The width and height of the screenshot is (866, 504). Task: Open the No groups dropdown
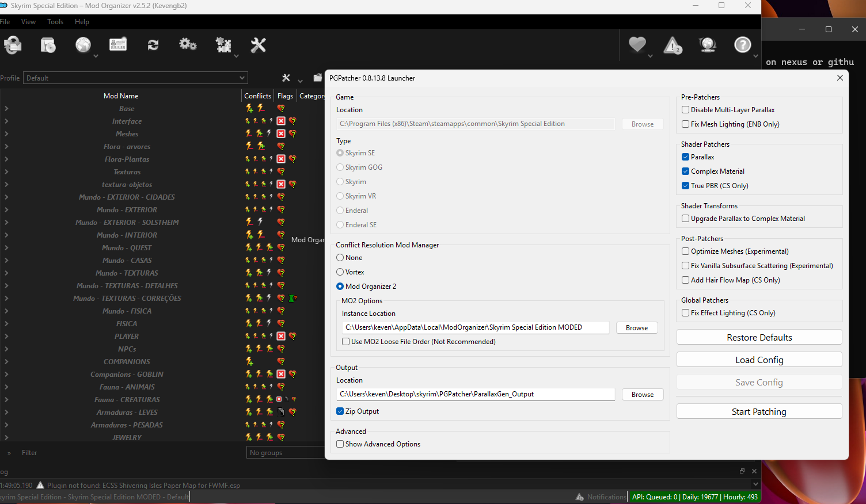[x=286, y=453]
